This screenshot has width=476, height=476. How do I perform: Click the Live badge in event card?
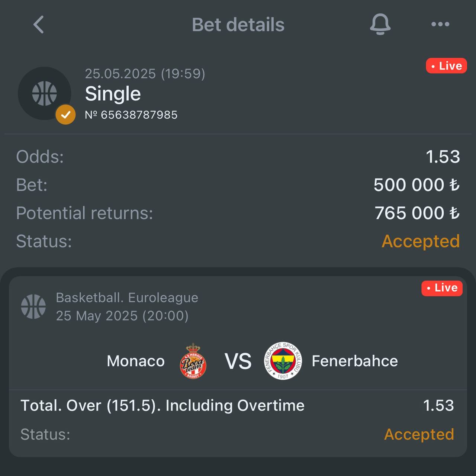pos(442,288)
